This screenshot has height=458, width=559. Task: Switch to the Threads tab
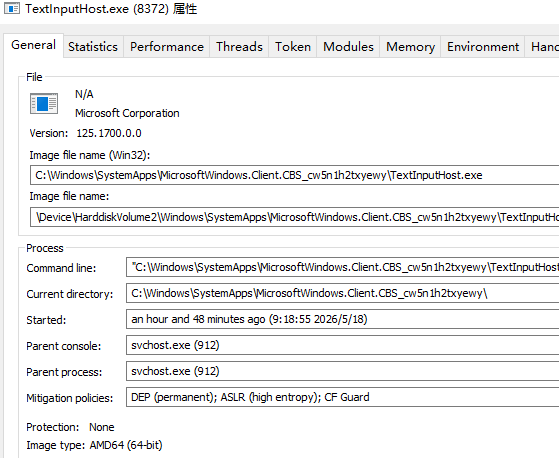click(x=239, y=47)
